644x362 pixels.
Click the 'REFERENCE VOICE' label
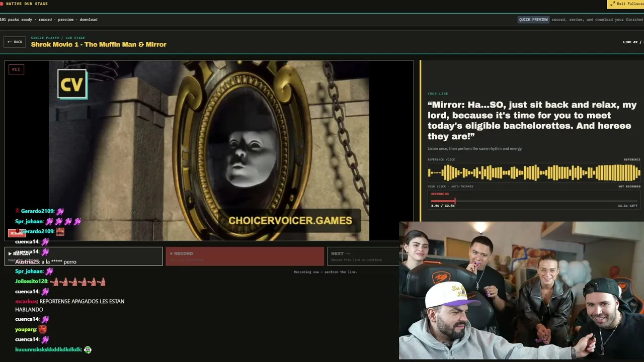coord(441,160)
